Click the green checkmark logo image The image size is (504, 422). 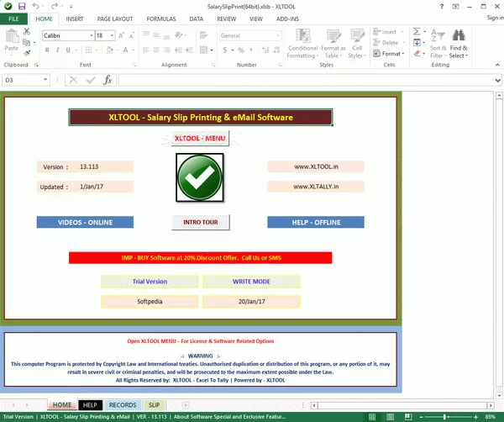pyautogui.click(x=200, y=177)
